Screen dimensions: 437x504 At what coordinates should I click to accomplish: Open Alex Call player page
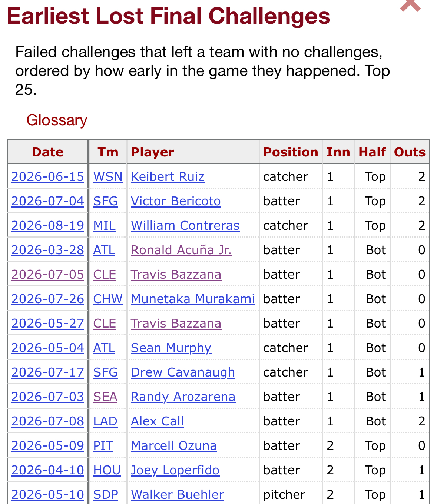click(x=157, y=421)
